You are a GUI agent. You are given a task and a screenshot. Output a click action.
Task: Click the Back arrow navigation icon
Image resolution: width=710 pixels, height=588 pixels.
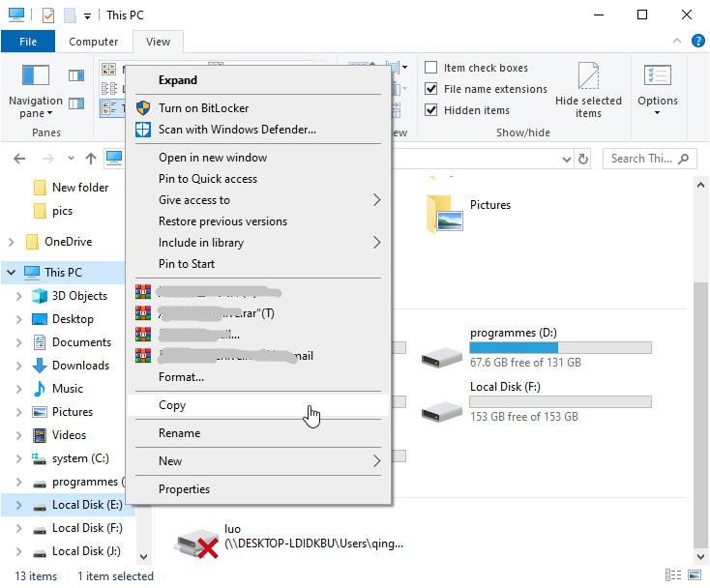click(19, 159)
